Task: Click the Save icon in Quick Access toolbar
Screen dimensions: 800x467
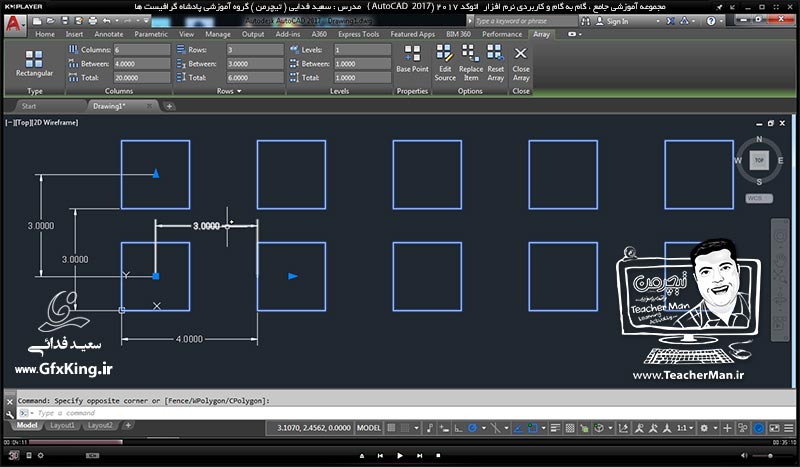Action: [65, 21]
